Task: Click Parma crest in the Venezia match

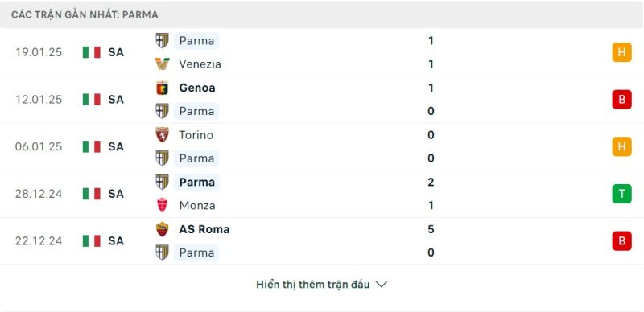Action: pyautogui.click(x=163, y=41)
